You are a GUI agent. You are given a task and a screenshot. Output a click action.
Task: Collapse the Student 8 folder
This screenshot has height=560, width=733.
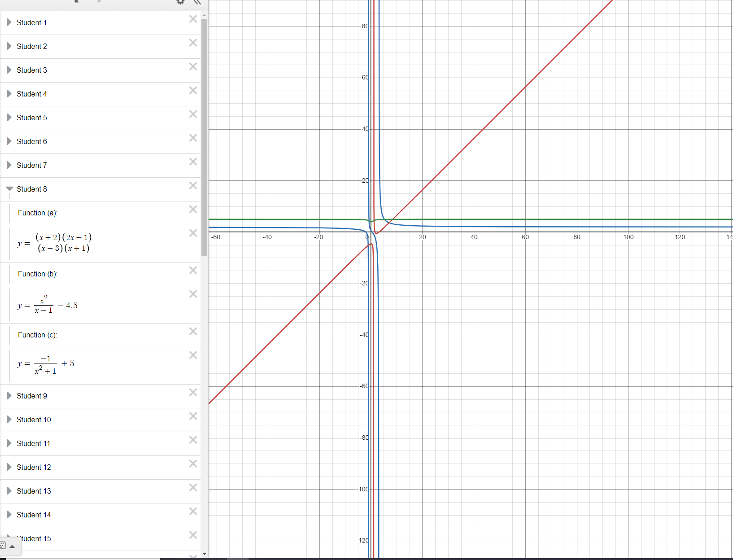pos(9,188)
